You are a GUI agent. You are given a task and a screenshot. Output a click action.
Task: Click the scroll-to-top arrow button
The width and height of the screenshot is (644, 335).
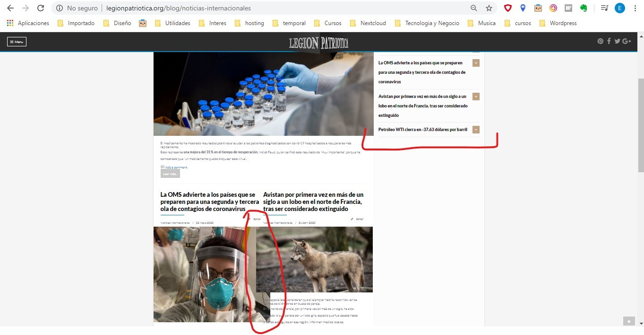point(628,321)
